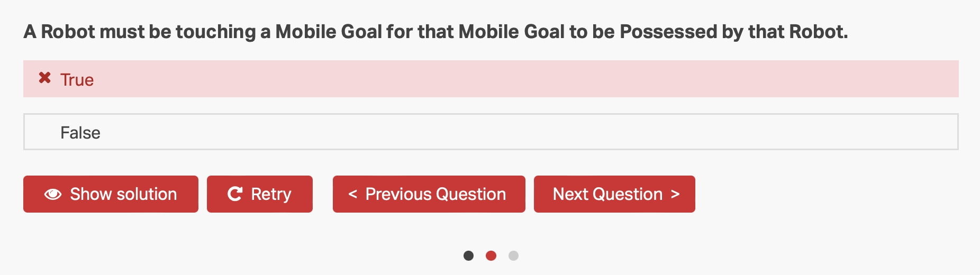Viewport: 980px width, 275px height.
Task: Go back with Previous Question
Action: (429, 194)
